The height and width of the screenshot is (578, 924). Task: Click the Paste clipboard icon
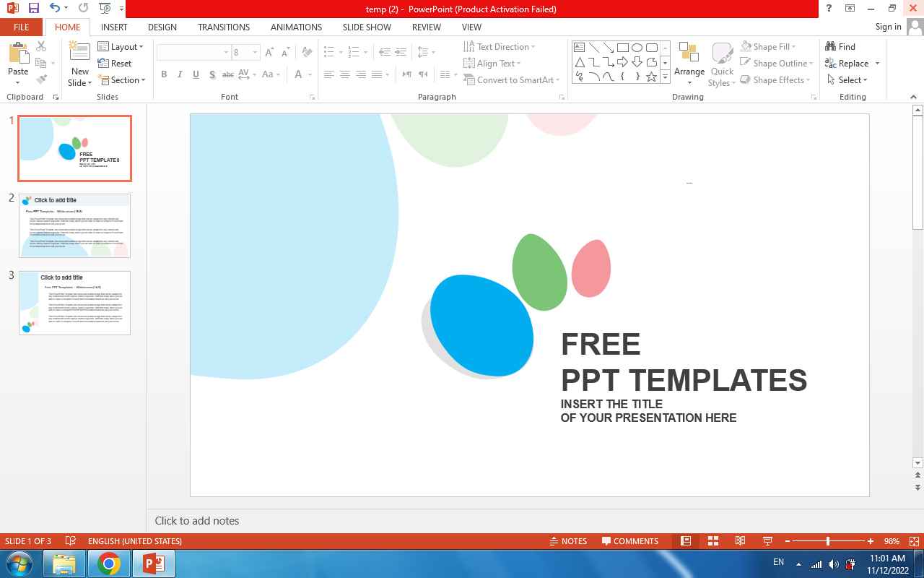click(x=18, y=54)
